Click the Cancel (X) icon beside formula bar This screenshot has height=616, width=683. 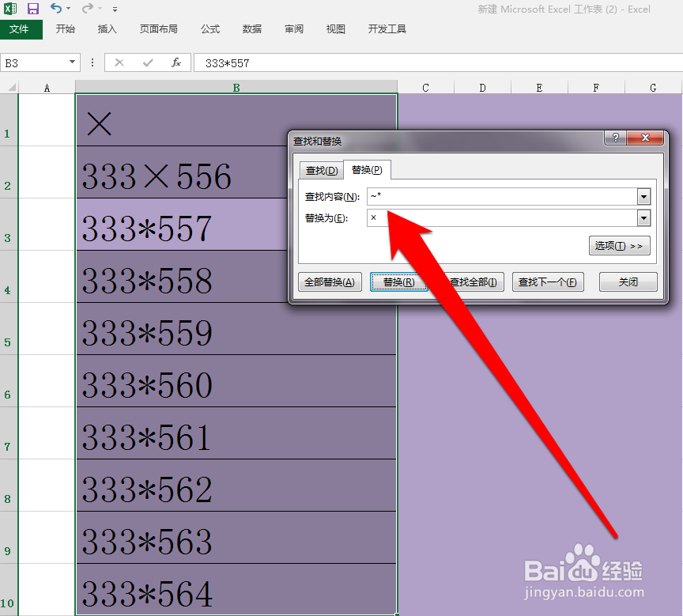tap(119, 62)
